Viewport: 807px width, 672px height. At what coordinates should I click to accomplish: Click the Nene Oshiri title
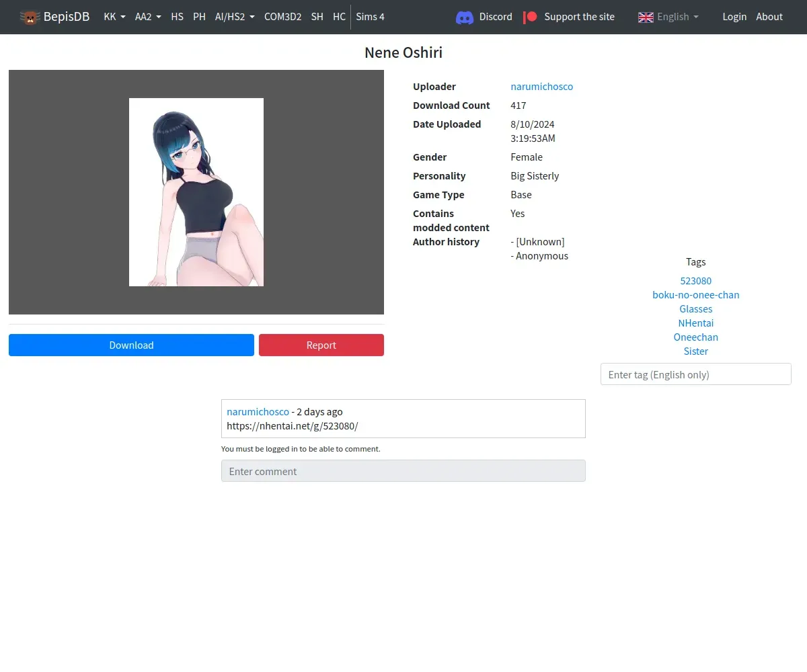pyautogui.click(x=403, y=52)
